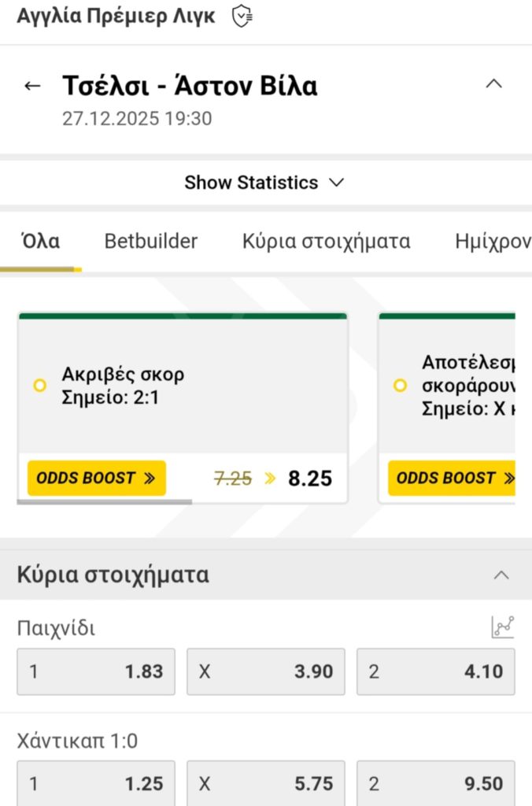Switch to the Betbuilder tab
This screenshot has width=532, height=806.
pos(150,242)
